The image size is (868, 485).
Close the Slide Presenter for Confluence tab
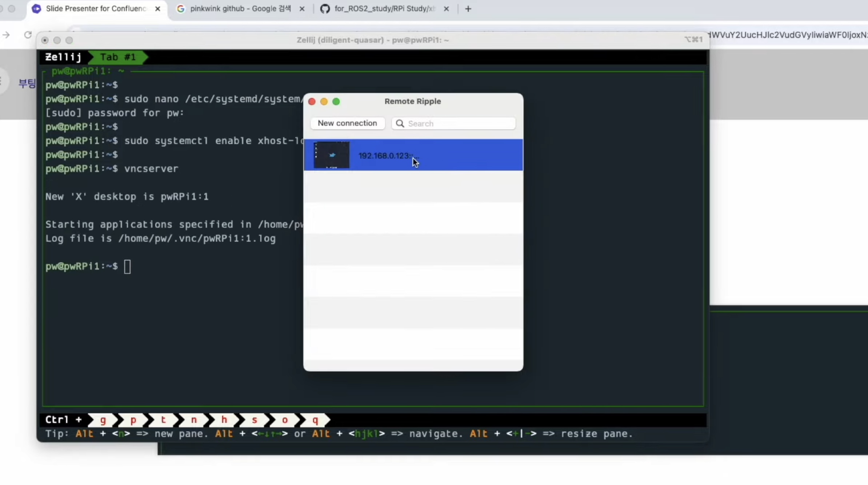[x=157, y=9]
